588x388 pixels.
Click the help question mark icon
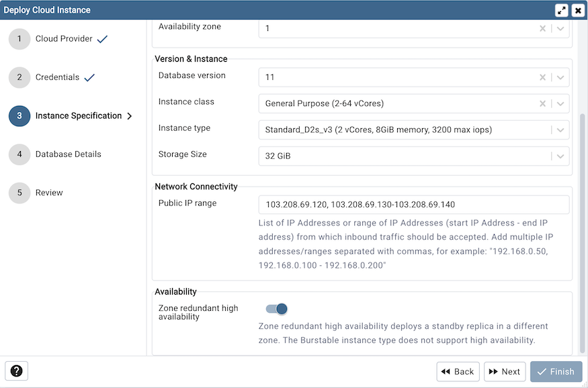pyautogui.click(x=16, y=371)
